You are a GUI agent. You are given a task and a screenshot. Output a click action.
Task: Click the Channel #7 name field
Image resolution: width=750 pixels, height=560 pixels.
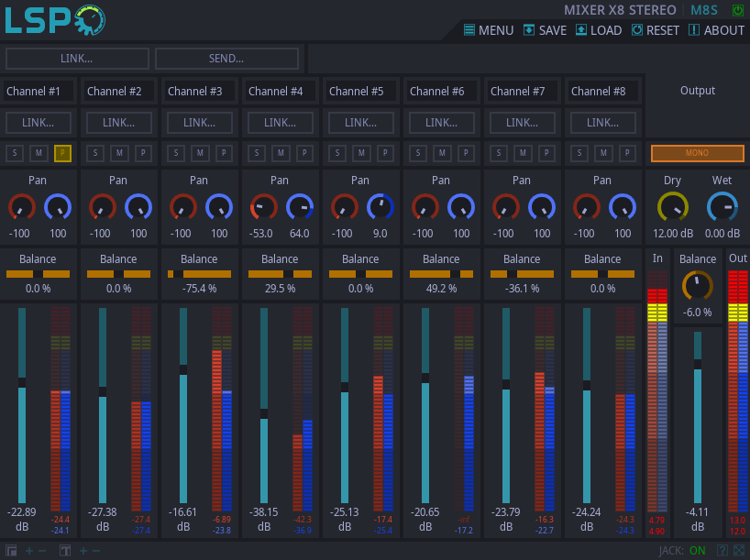[523, 92]
